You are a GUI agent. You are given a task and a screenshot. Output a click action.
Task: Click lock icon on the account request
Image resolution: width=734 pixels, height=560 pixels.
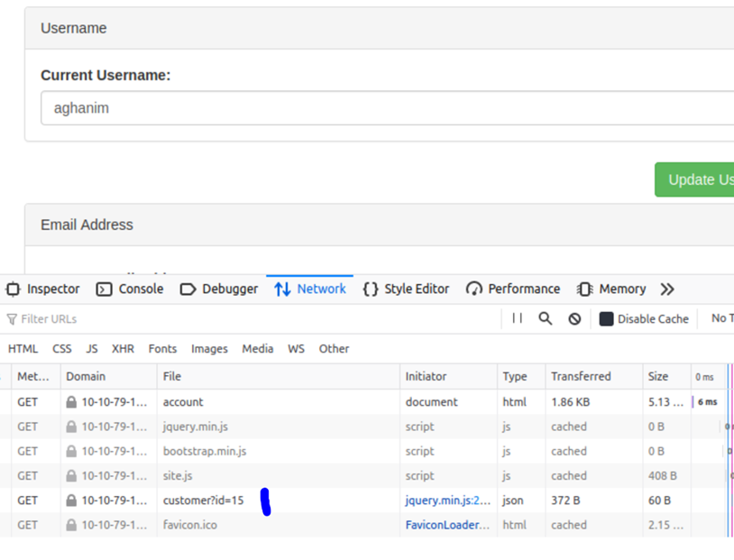(70, 402)
